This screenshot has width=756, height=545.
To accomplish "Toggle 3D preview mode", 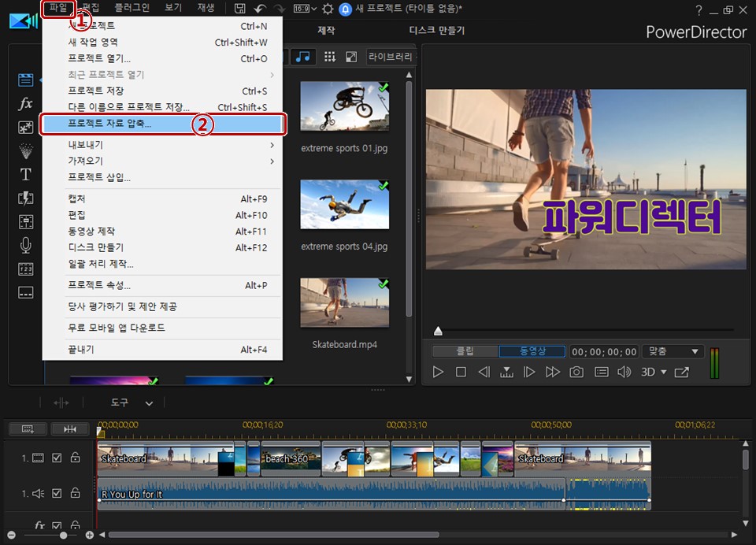I will 648,372.
